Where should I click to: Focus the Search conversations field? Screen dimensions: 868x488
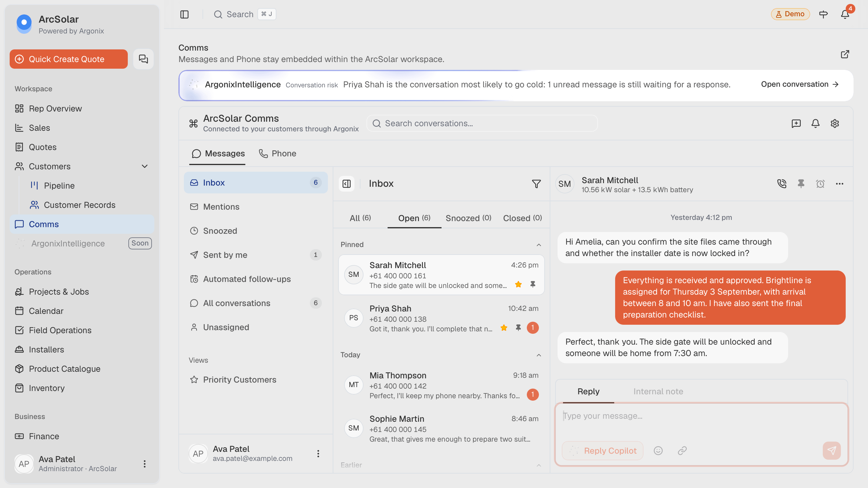pyautogui.click(x=482, y=124)
